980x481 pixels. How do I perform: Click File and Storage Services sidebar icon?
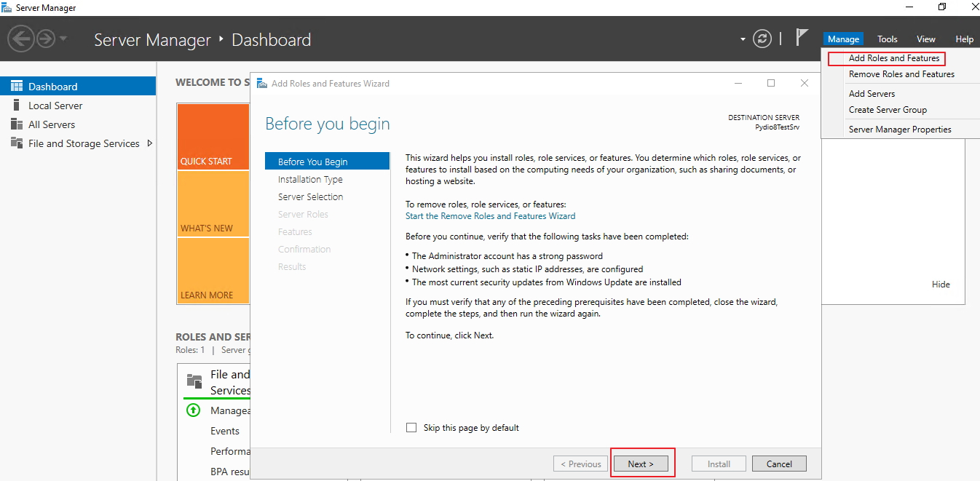[x=16, y=143]
